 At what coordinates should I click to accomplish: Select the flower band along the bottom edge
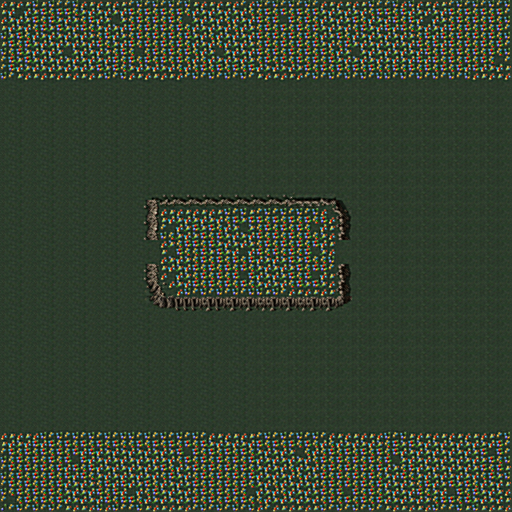pyautogui.click(x=256, y=472)
